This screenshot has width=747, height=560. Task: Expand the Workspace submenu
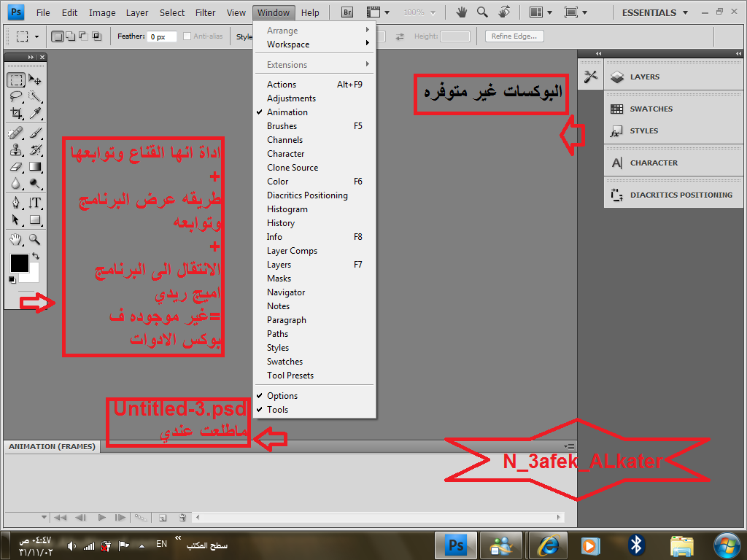(x=287, y=44)
